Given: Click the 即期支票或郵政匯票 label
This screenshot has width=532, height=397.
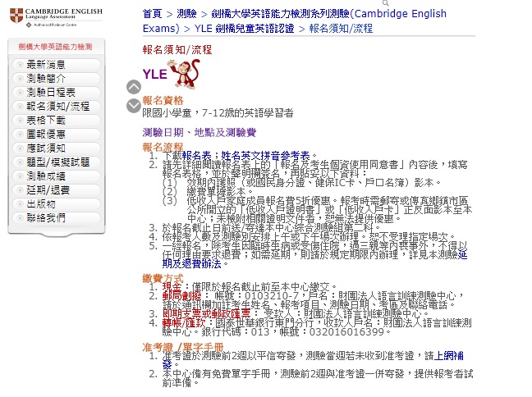Looking at the screenshot, I should [x=206, y=313].
